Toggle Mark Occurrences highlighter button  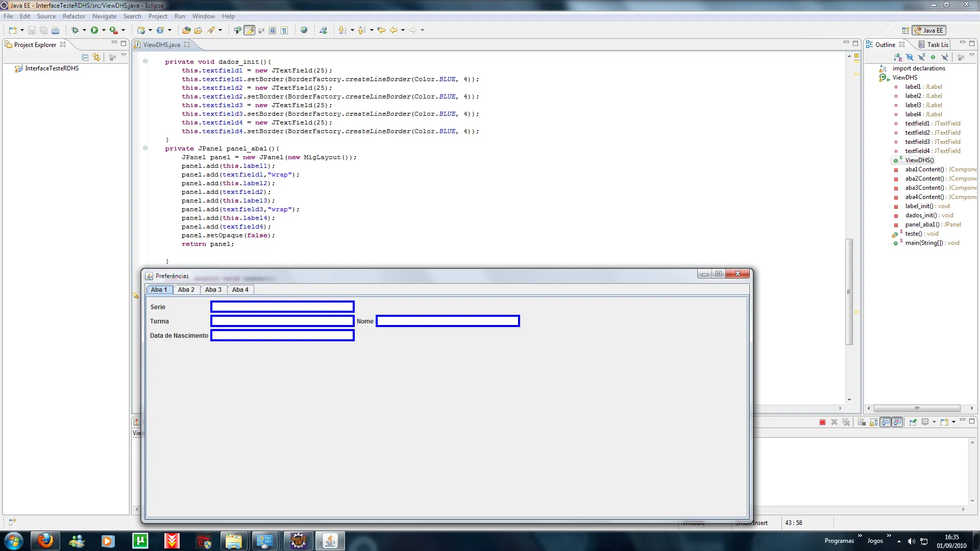[x=249, y=30]
